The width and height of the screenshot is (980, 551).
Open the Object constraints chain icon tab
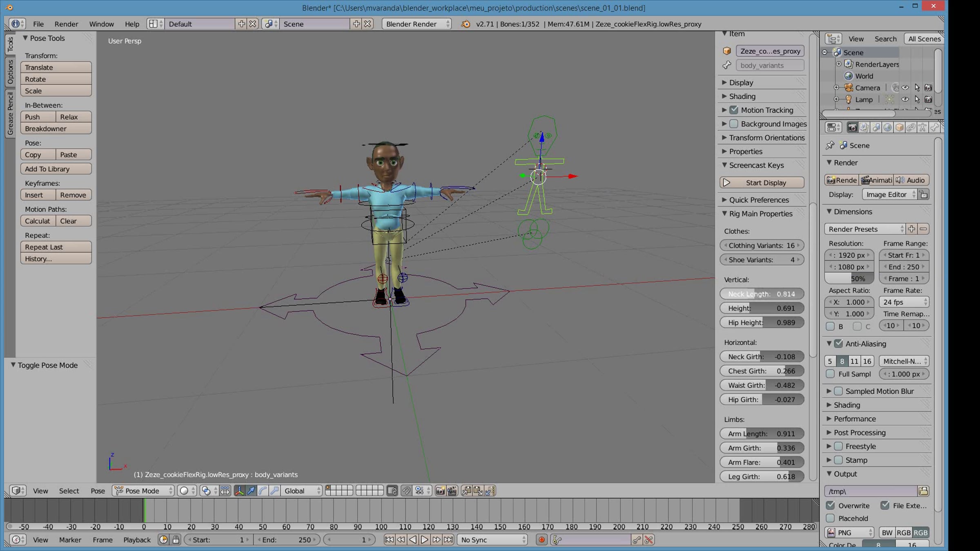911,128
